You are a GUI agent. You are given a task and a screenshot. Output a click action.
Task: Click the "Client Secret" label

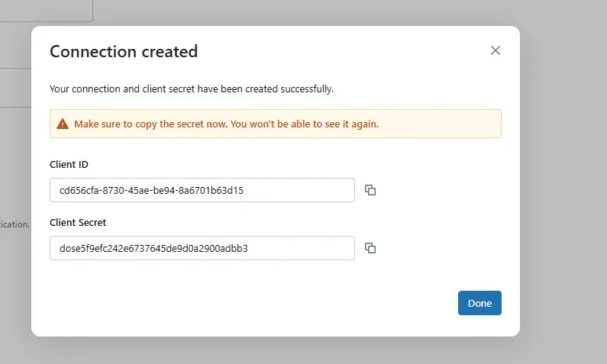coord(78,222)
